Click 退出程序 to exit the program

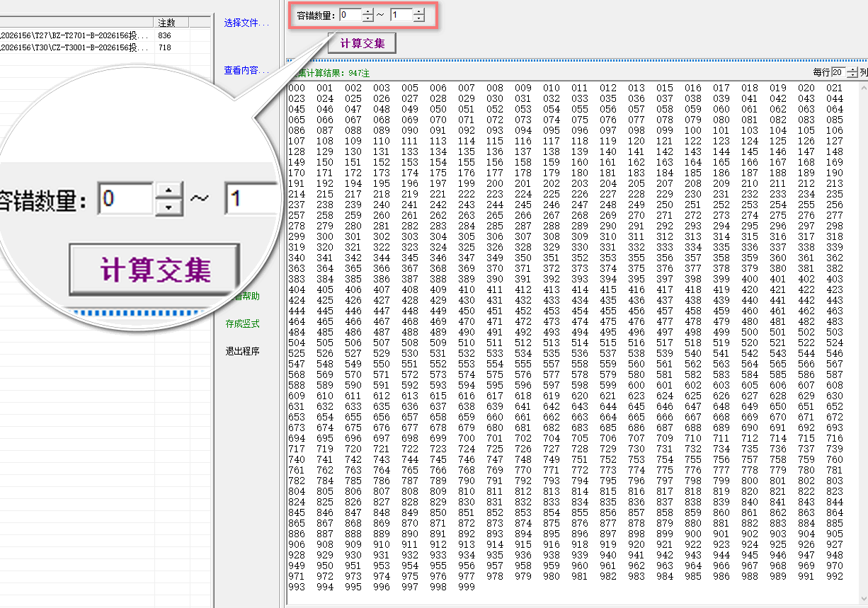(x=242, y=350)
